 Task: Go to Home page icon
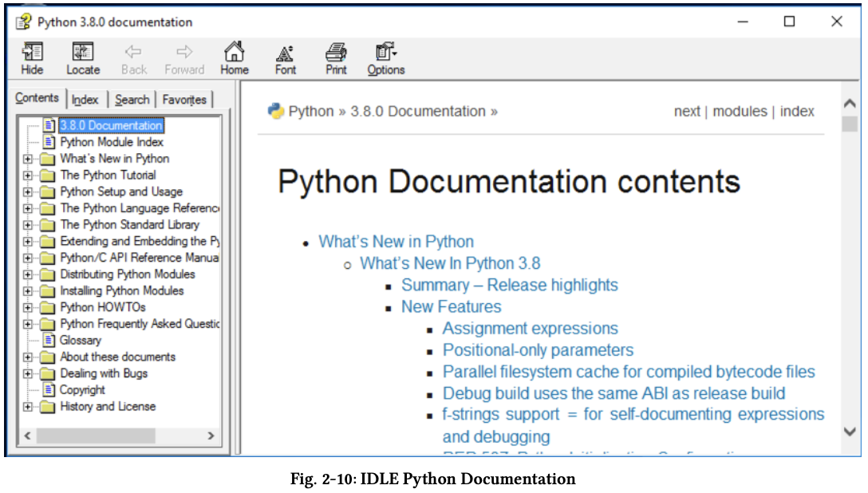point(234,53)
